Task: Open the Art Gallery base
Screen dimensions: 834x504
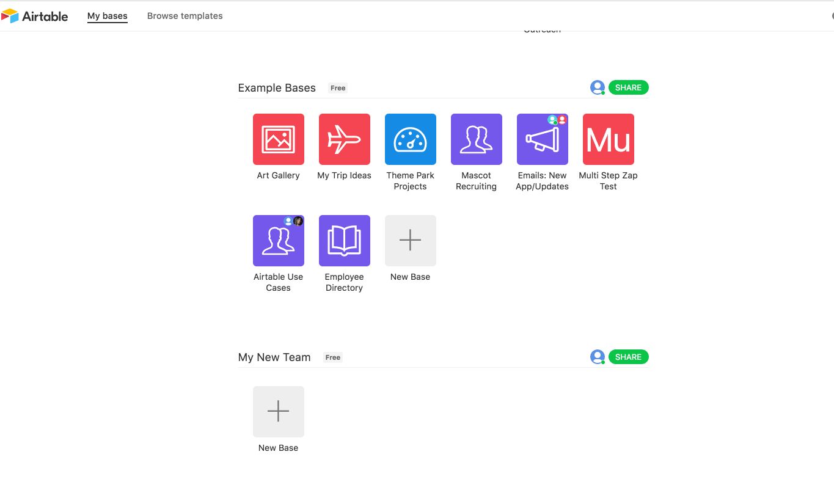Action: coord(278,139)
